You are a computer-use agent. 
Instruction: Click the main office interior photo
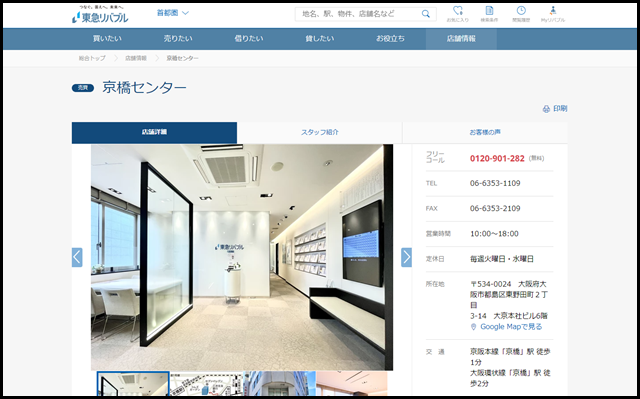click(242, 257)
